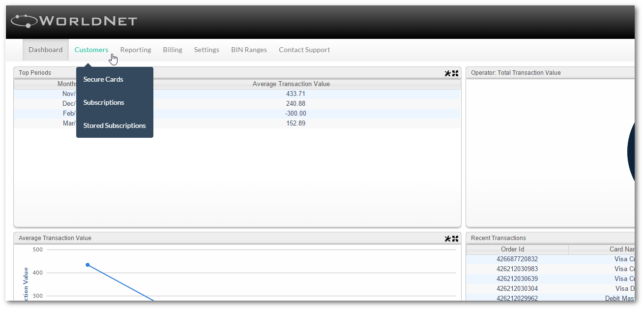Open the BIN Ranges page
The image size is (644, 310).
click(249, 50)
